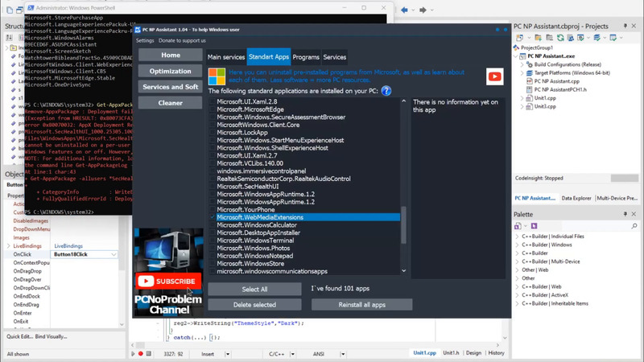
Task: Click the red YouTube Subscribe banner
Action: point(167,282)
